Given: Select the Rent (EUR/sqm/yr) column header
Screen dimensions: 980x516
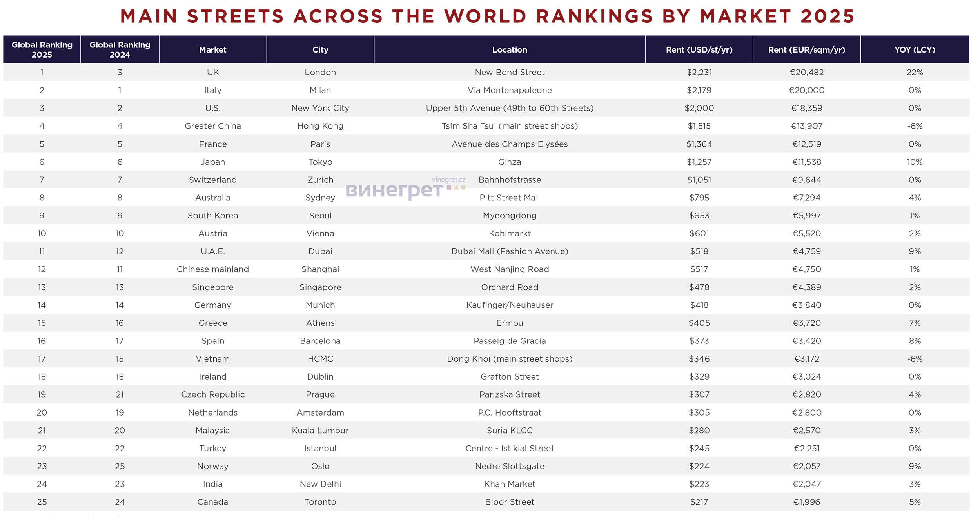Looking at the screenshot, I should point(806,50).
